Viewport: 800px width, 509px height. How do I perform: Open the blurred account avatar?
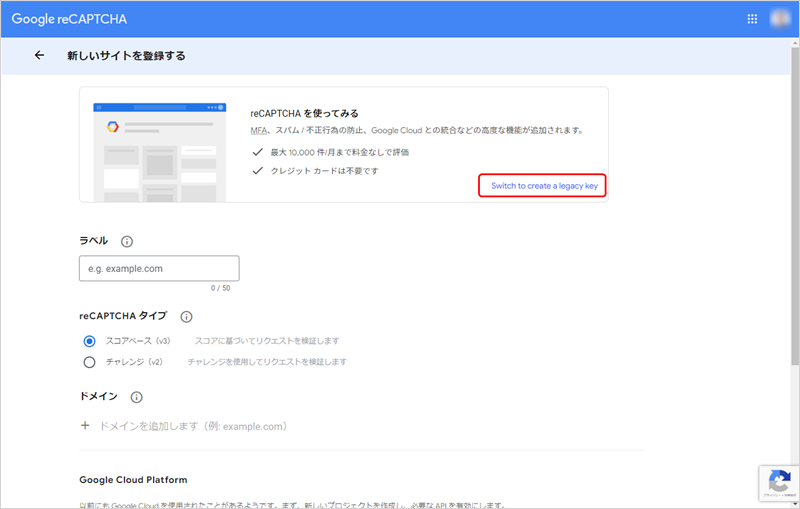click(780, 19)
